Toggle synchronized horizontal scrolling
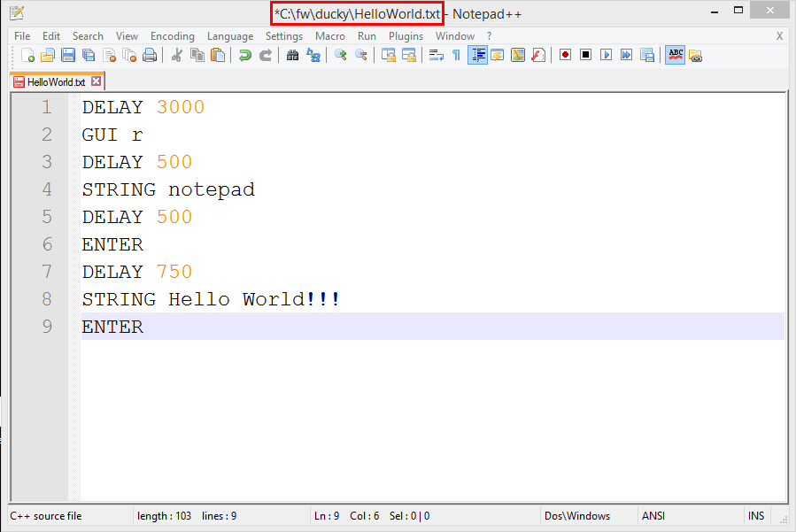The image size is (796, 532). click(x=409, y=55)
